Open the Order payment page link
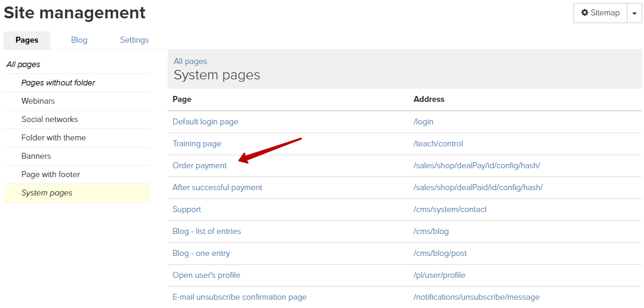Screen dimensions: 644x308 click(200, 166)
